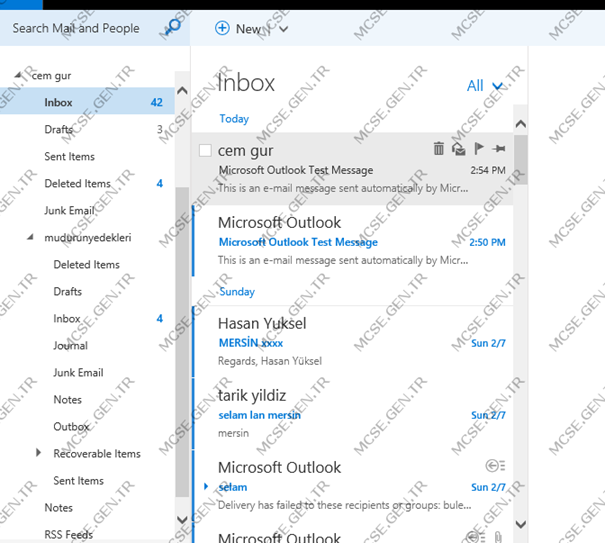Screen dimensions: 605x543
Task: Click the Sunday group header
Action: point(237,291)
